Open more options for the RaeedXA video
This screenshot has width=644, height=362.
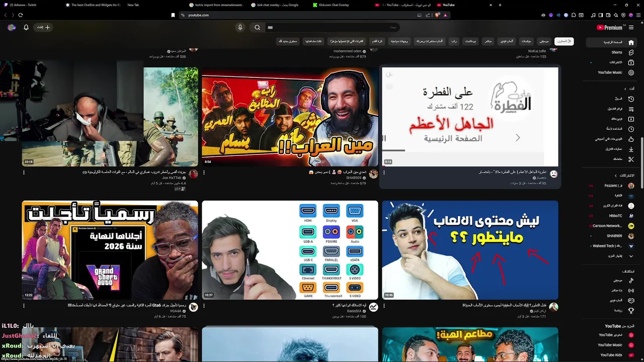point(204,306)
